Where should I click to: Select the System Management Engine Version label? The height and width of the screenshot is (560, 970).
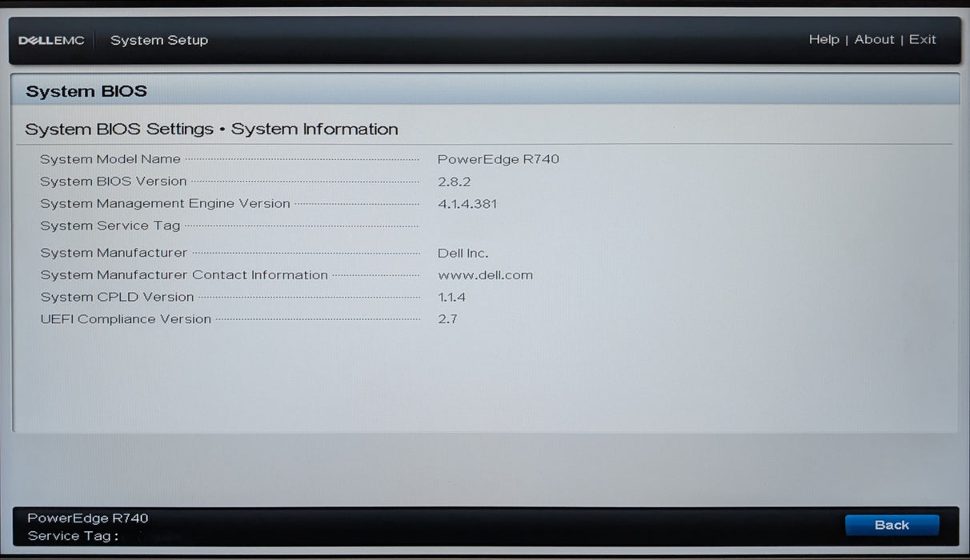coord(165,204)
